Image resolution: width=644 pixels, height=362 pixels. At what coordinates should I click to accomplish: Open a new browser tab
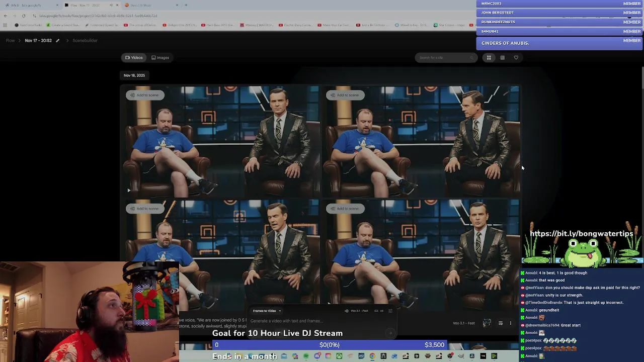[x=186, y=5]
